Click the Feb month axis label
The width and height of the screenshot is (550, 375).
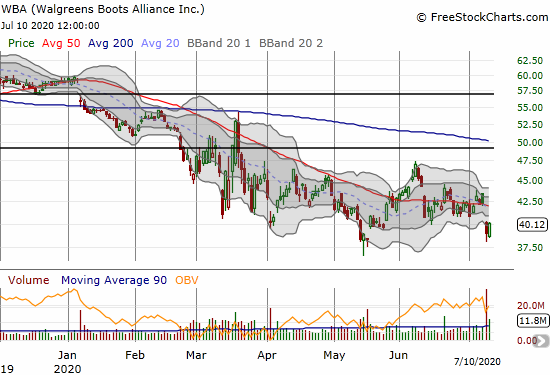click(135, 355)
